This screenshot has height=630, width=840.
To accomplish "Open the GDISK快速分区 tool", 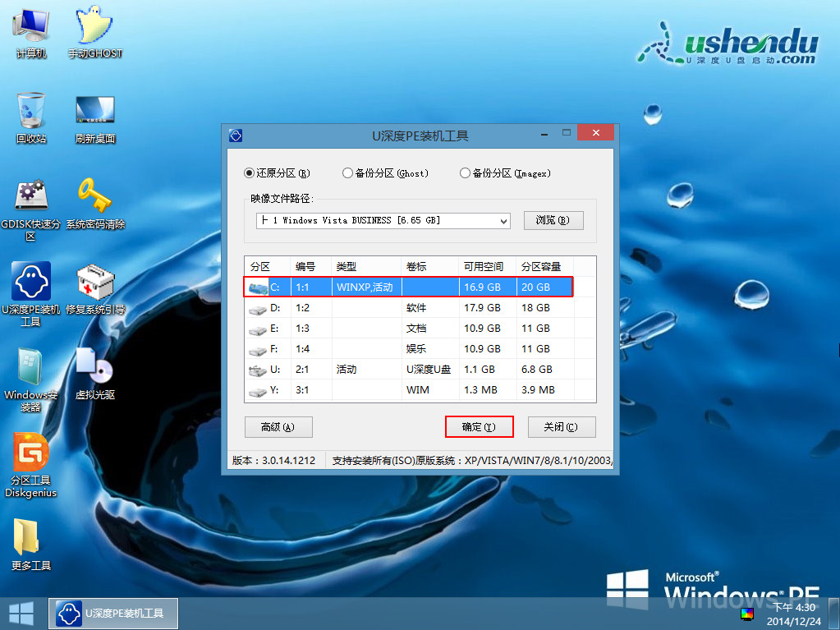I will [x=30, y=193].
